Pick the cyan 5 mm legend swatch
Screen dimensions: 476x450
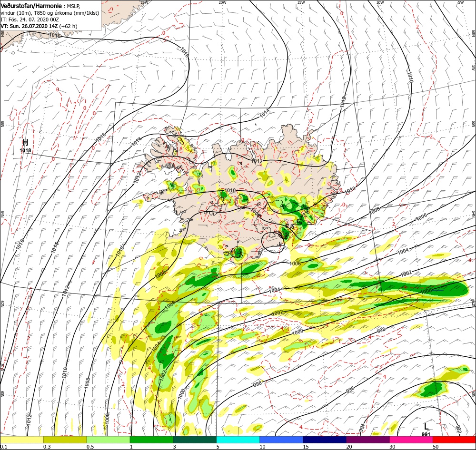pyautogui.click(x=238, y=440)
